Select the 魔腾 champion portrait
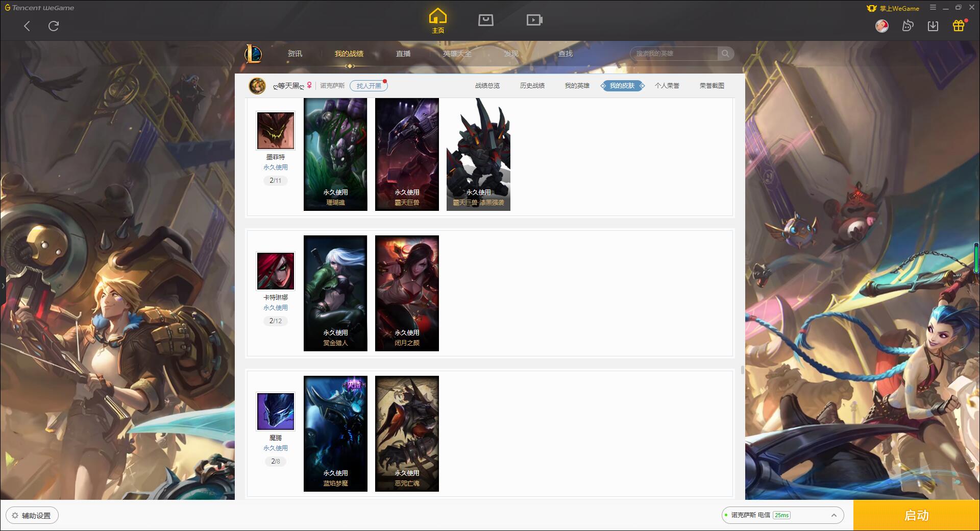 pos(276,411)
